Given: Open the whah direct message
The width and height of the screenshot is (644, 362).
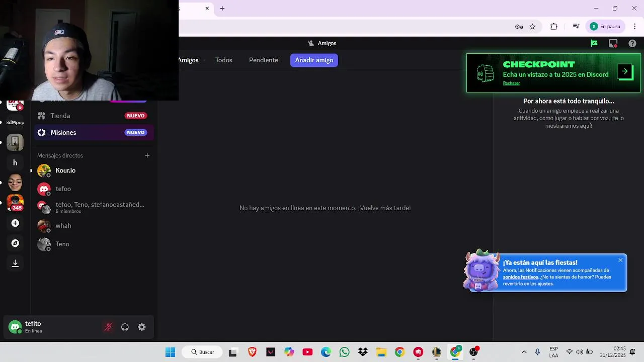Looking at the screenshot, I should click(94, 226).
